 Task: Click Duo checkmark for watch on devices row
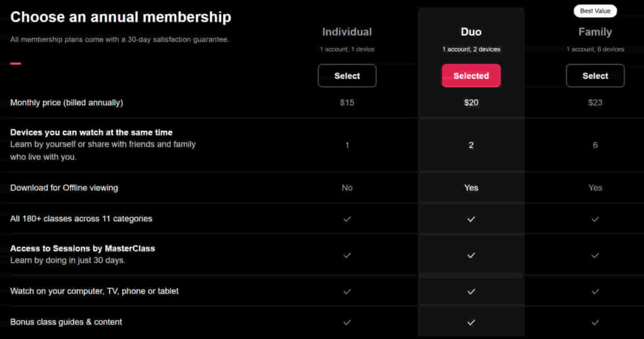[471, 291]
